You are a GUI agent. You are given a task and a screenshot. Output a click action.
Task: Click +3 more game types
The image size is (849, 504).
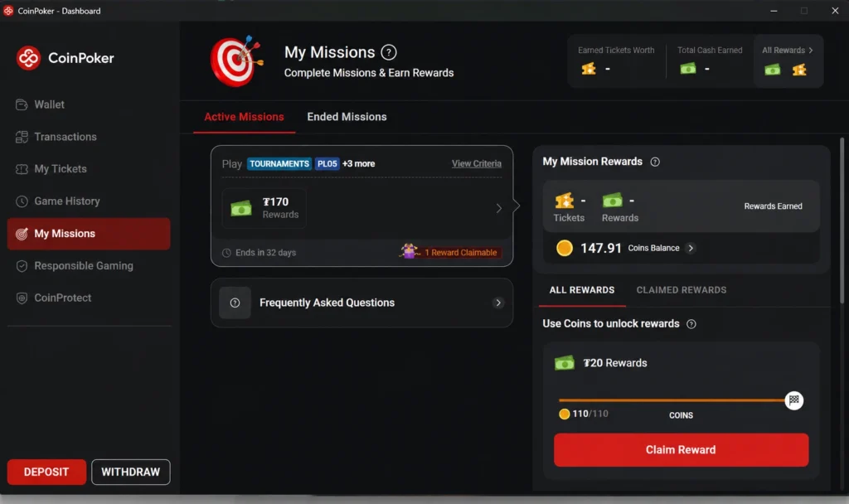[x=358, y=164]
